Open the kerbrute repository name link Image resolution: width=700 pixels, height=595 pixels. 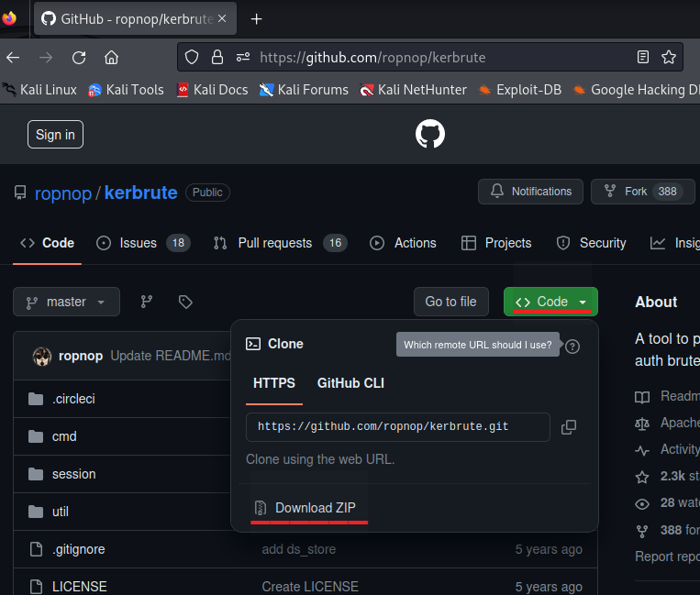(140, 193)
